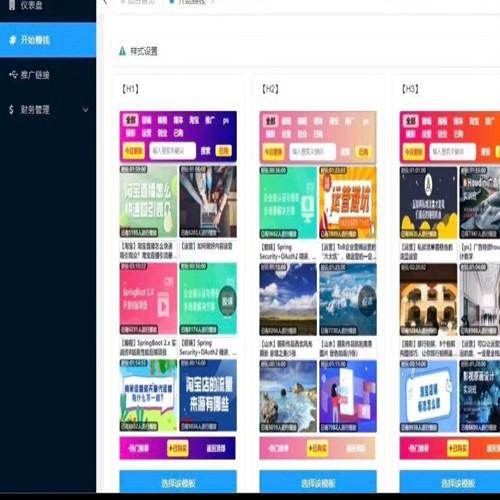Click 热门推荐 in the H1 purple footer
The height and width of the screenshot is (500, 500).
coord(139,448)
